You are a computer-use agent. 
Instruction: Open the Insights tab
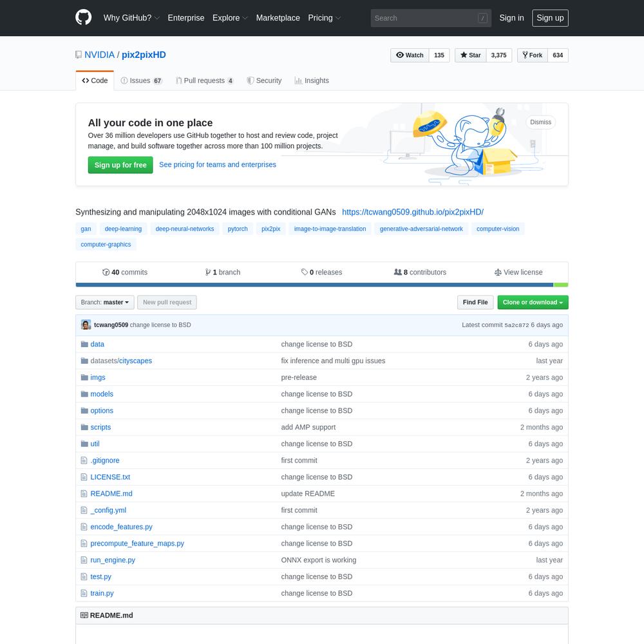coord(312,80)
